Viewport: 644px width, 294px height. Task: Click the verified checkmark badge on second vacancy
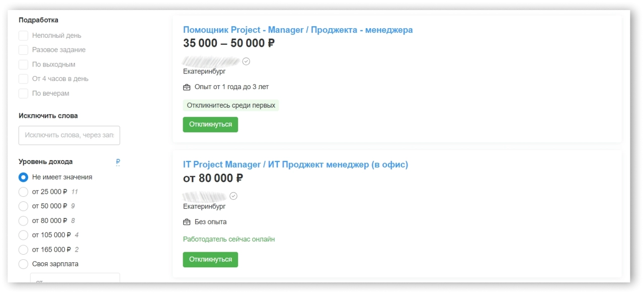click(233, 196)
